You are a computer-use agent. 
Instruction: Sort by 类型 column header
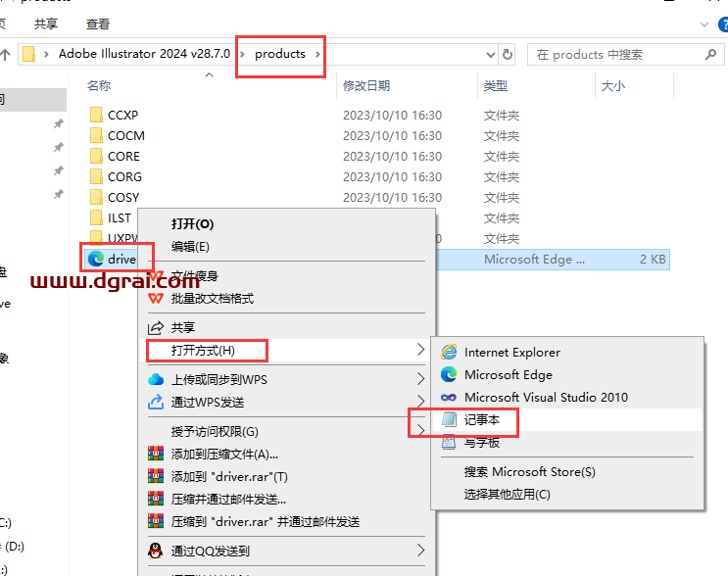coord(496,85)
